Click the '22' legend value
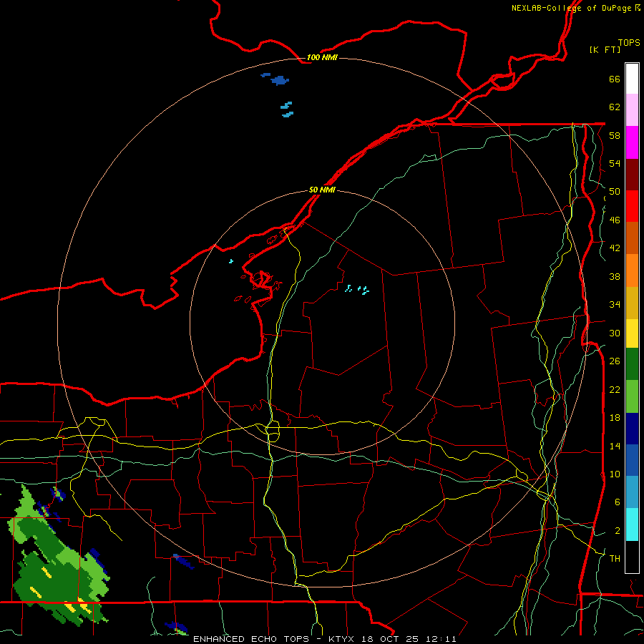 coord(615,389)
